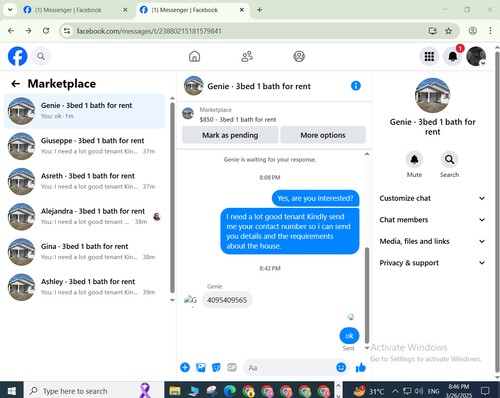
Task: Expand Chat members section
Action: coord(432,220)
